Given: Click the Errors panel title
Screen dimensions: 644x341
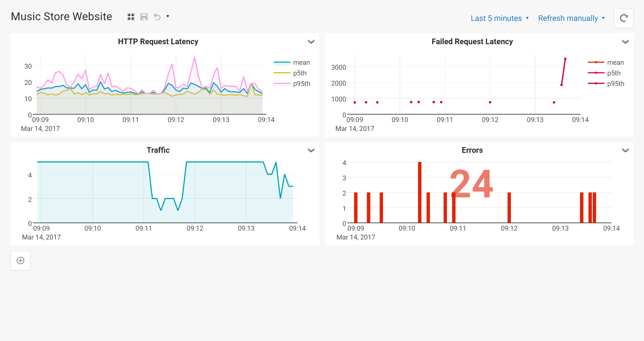Looking at the screenshot, I should [472, 150].
